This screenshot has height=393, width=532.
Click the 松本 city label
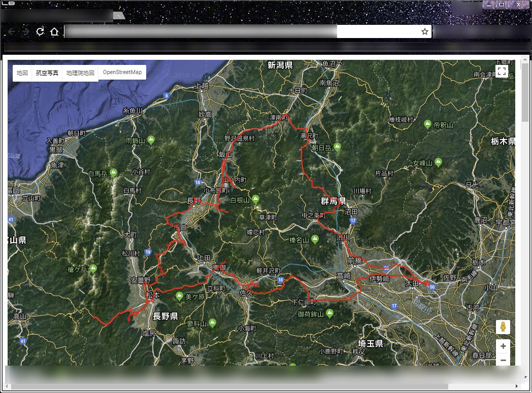pyautogui.click(x=153, y=295)
